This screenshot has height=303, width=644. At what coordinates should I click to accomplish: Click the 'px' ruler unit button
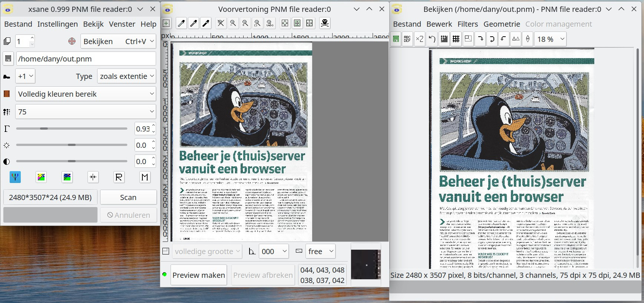[165, 36]
